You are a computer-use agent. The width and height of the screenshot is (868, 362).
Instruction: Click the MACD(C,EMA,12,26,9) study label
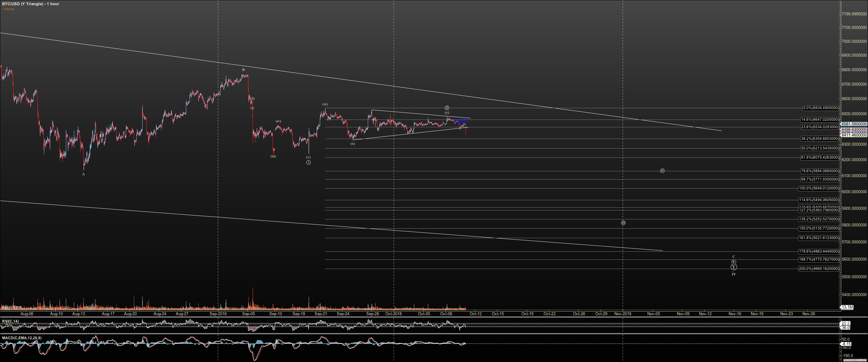(22, 338)
